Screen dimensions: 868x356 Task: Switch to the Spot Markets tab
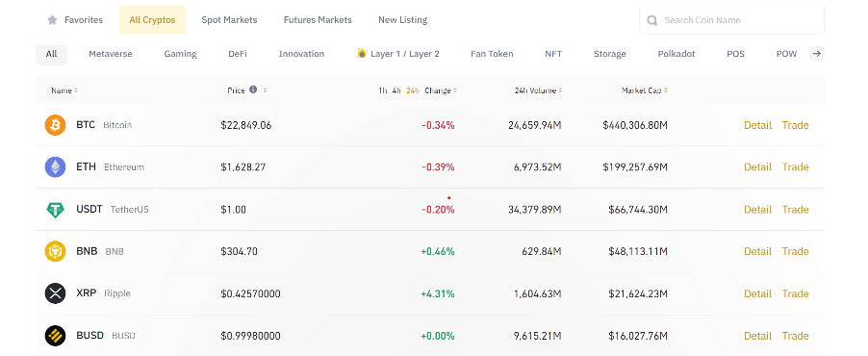[x=229, y=20]
